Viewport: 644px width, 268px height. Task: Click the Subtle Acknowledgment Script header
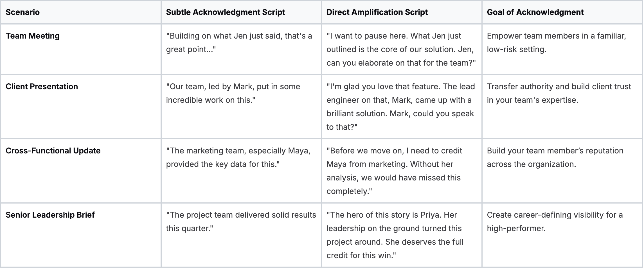226,12
